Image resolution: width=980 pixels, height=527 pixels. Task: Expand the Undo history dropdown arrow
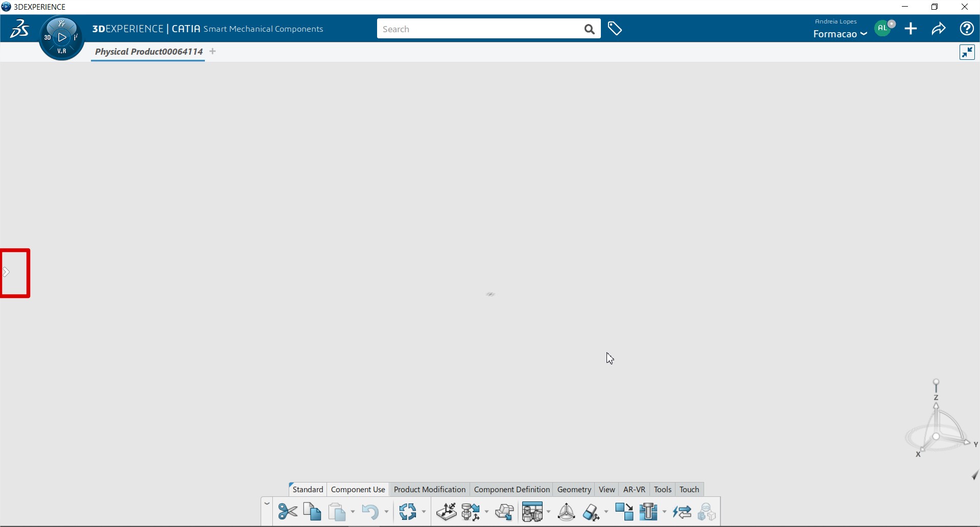[386, 512]
